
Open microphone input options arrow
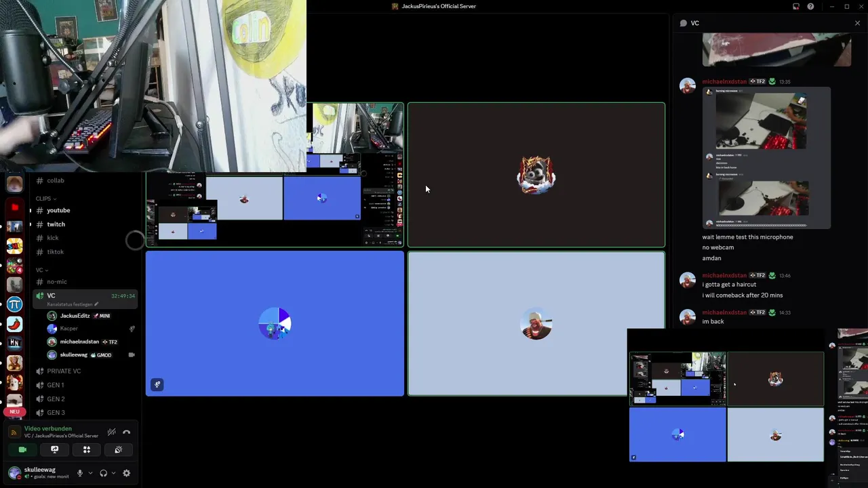pos(90,473)
